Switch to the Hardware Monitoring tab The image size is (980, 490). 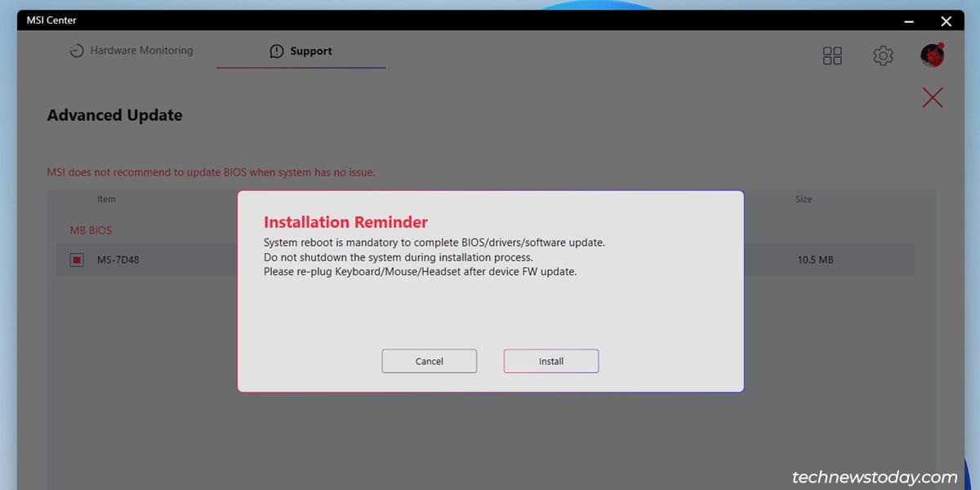(x=131, y=51)
